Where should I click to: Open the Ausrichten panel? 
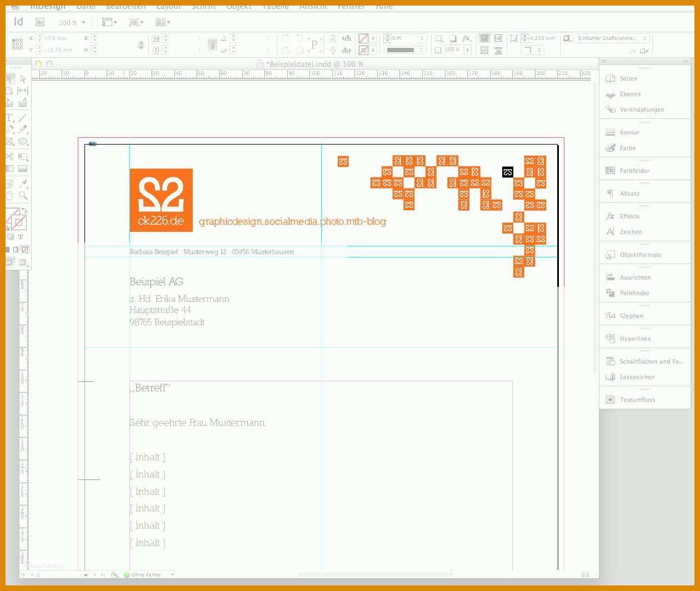pos(644,277)
